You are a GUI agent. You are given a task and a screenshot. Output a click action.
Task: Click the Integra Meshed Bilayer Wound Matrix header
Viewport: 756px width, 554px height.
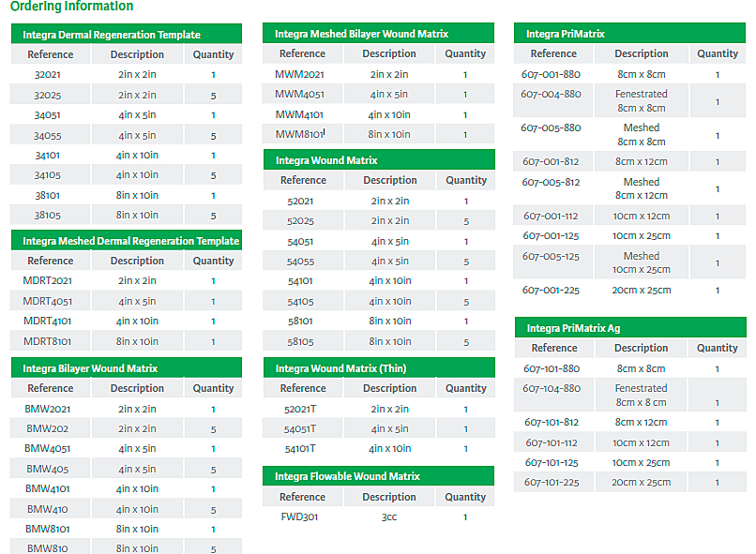(x=361, y=34)
